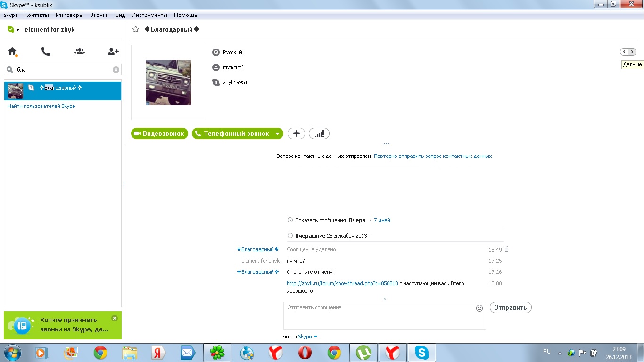The image size is (644, 362).
Task: Click the plus button to add to conversation
Action: [x=296, y=134]
